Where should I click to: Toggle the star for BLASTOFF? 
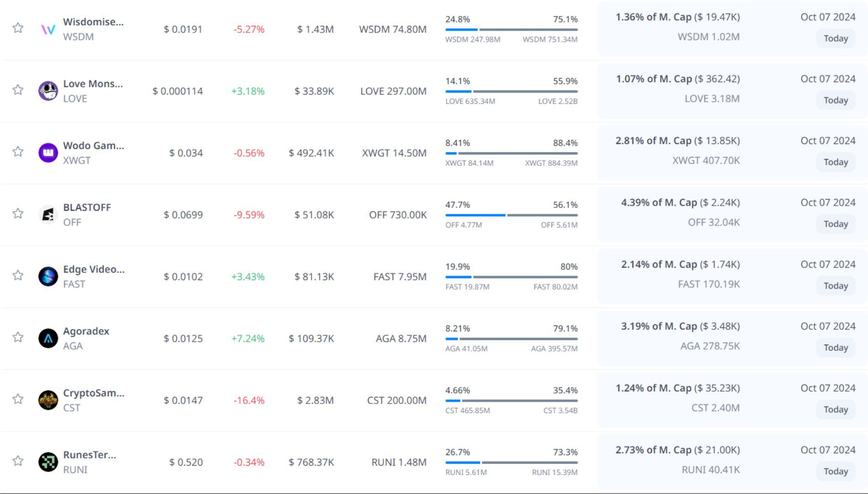(18, 213)
